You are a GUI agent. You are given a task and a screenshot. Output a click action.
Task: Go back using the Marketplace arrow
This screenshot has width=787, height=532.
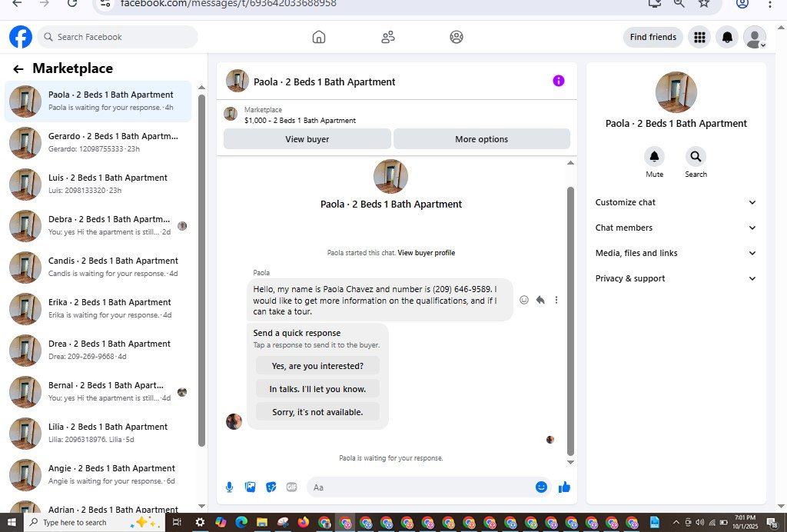pos(18,68)
